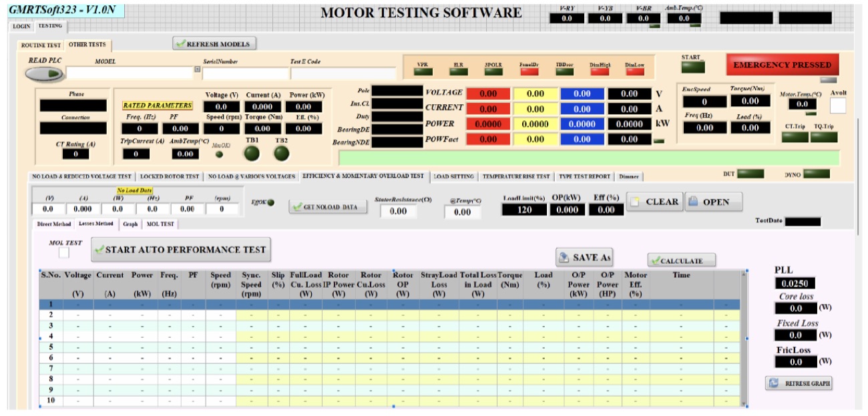The image size is (868, 416).
Task: Switch to the TESTING tab
Action: tap(50, 26)
